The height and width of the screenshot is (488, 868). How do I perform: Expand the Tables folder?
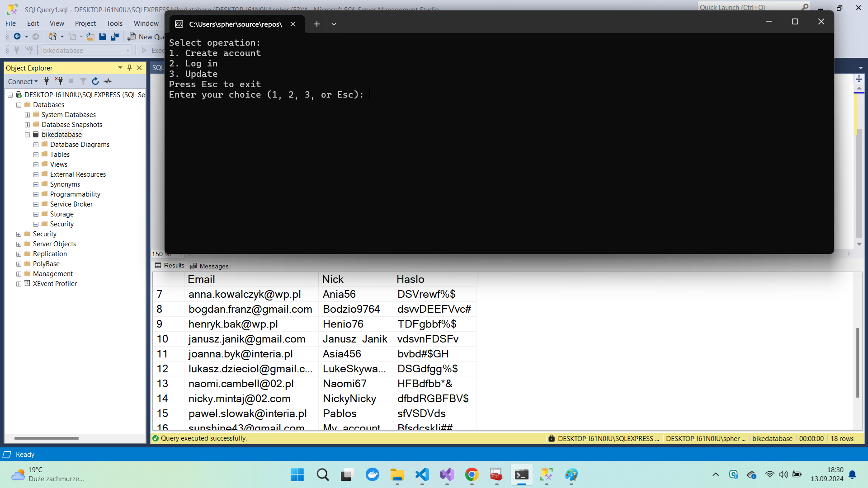[x=36, y=155]
